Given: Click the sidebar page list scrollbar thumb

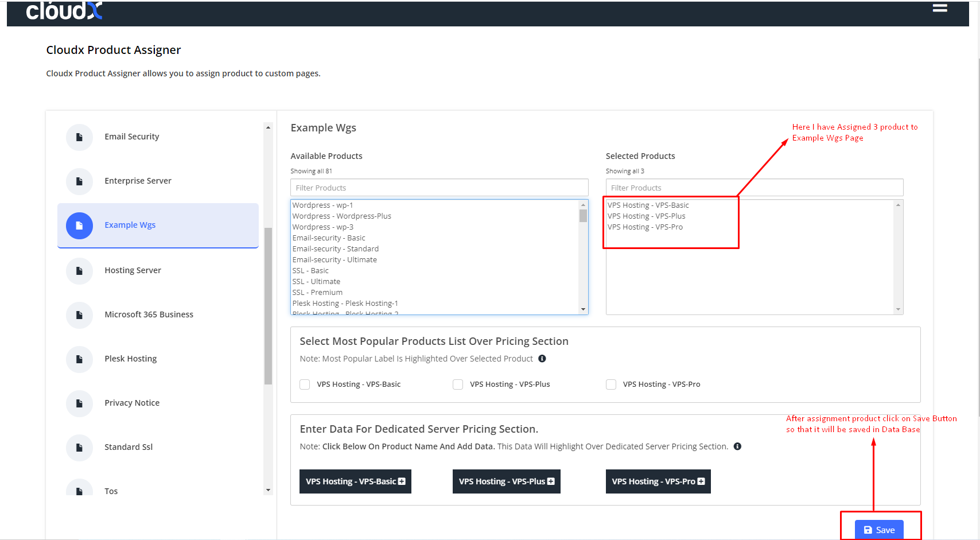Looking at the screenshot, I should coord(268,305).
